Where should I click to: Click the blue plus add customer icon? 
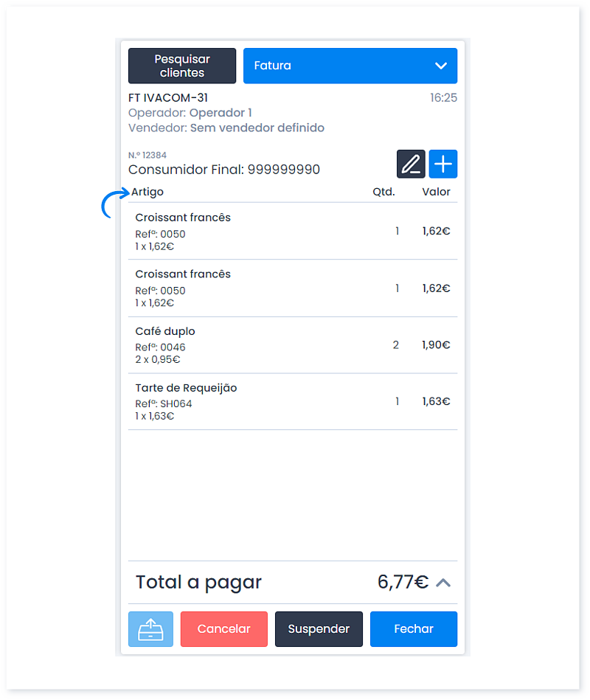[x=442, y=164]
